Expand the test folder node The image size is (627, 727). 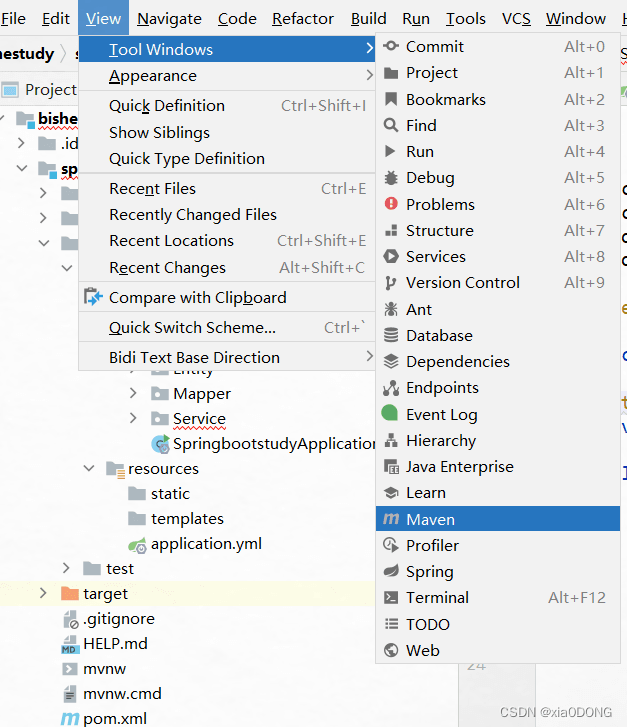tap(66, 569)
